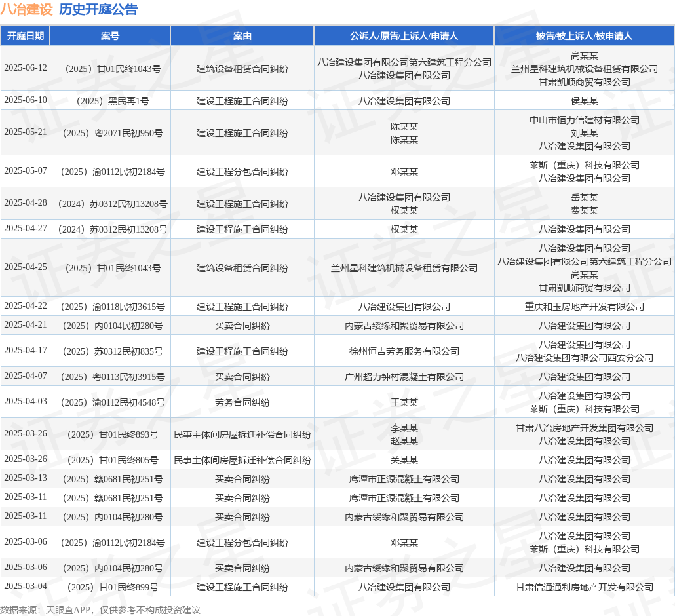Click 重庆和玉房地产开发有限公司
The width and height of the screenshot is (675, 616).
[x=584, y=307]
